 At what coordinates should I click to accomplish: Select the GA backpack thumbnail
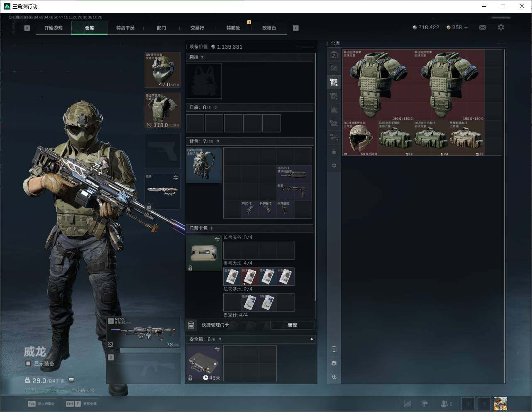tap(204, 165)
